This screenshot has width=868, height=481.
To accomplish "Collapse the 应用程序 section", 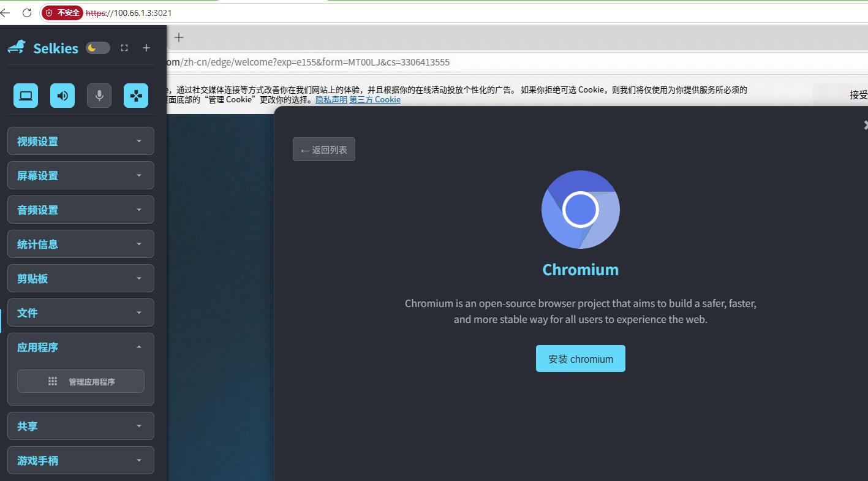I will coord(81,347).
